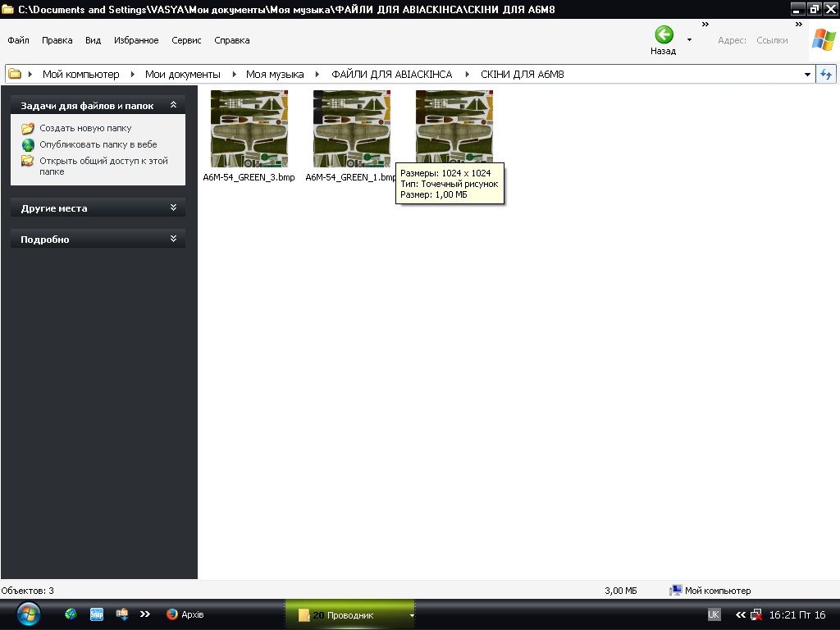Click the show desktop quick launch icon

pyautogui.click(x=122, y=614)
